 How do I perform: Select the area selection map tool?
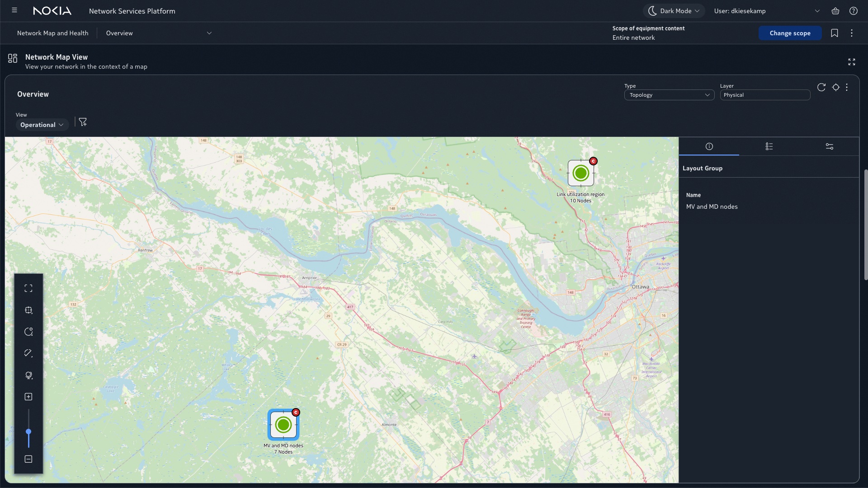pyautogui.click(x=28, y=310)
